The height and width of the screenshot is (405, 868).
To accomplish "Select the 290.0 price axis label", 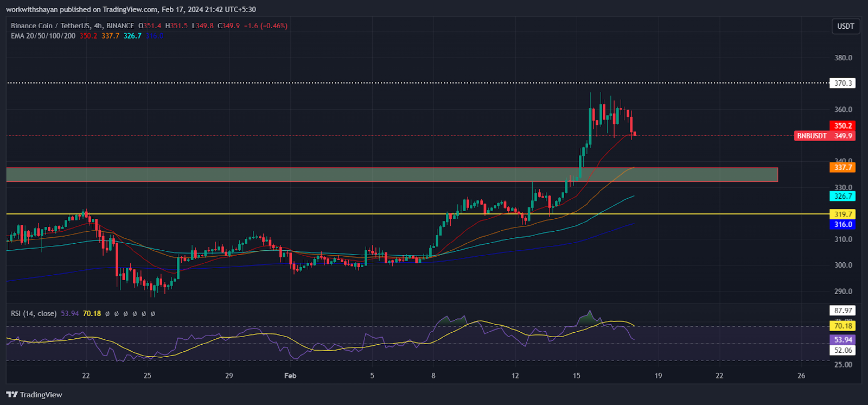I will tap(843, 291).
